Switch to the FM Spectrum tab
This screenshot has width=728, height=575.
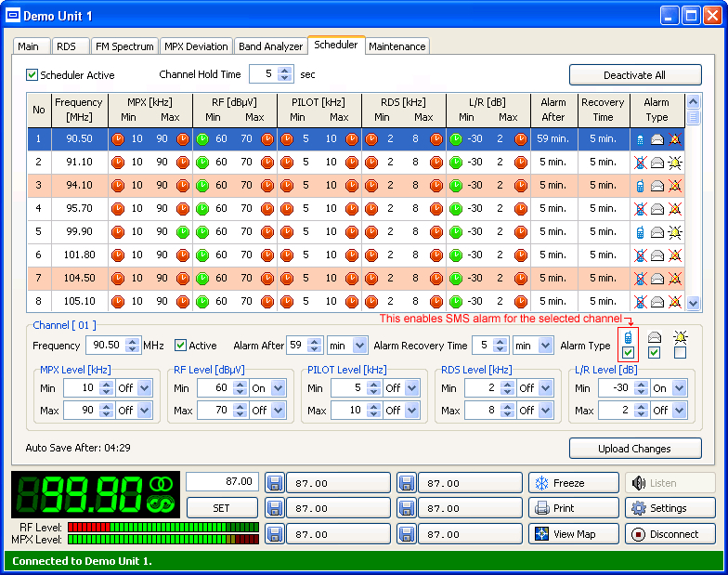[124, 46]
